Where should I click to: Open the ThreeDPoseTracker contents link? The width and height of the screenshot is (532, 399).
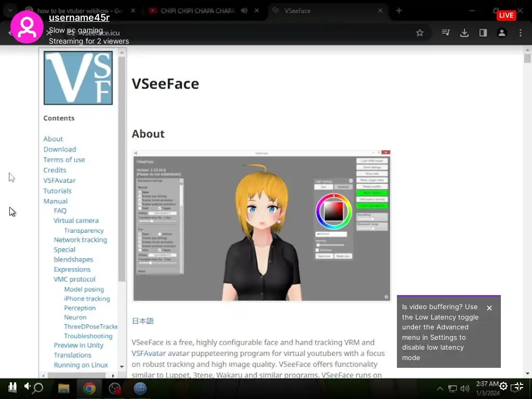point(90,327)
